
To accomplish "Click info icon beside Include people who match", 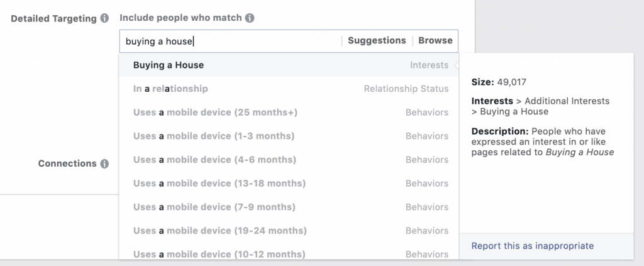I will [250, 18].
